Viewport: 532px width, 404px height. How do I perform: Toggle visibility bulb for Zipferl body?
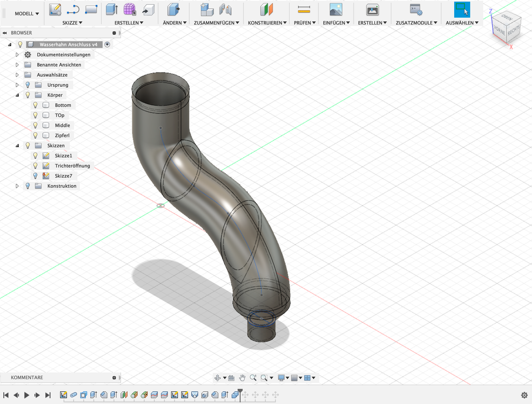35,135
